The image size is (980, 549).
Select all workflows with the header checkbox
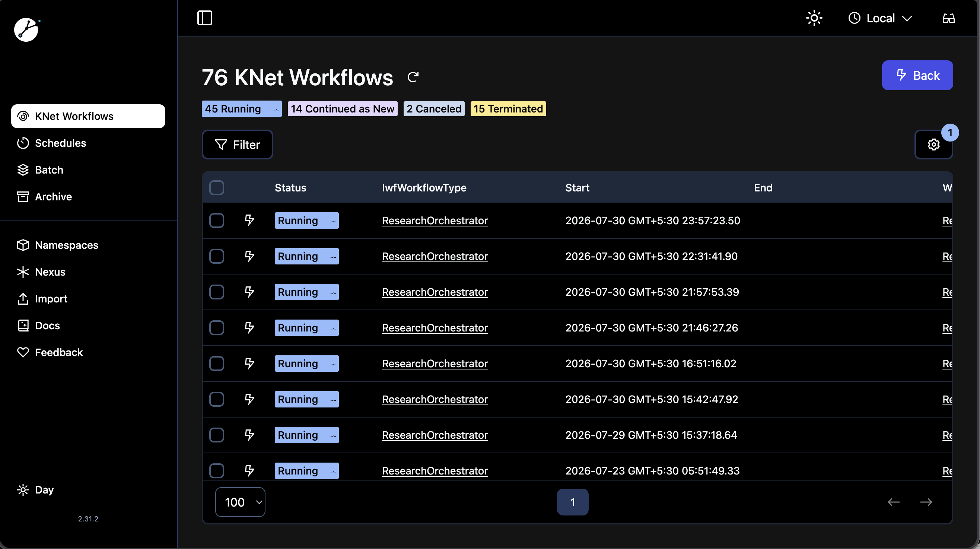click(x=217, y=188)
